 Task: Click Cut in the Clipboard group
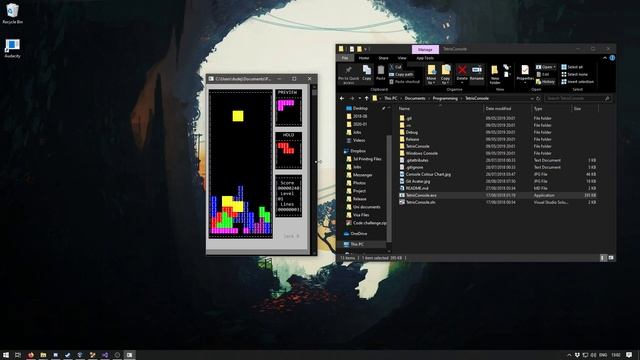(x=396, y=67)
